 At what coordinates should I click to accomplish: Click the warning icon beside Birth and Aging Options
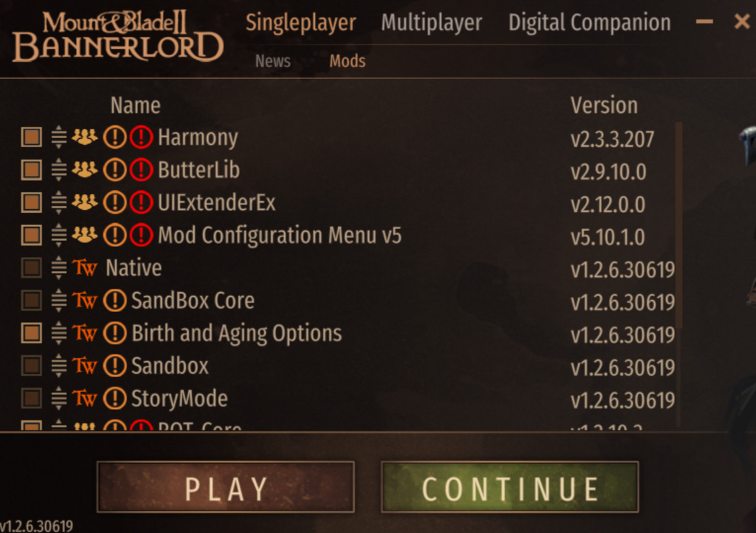pyautogui.click(x=114, y=333)
